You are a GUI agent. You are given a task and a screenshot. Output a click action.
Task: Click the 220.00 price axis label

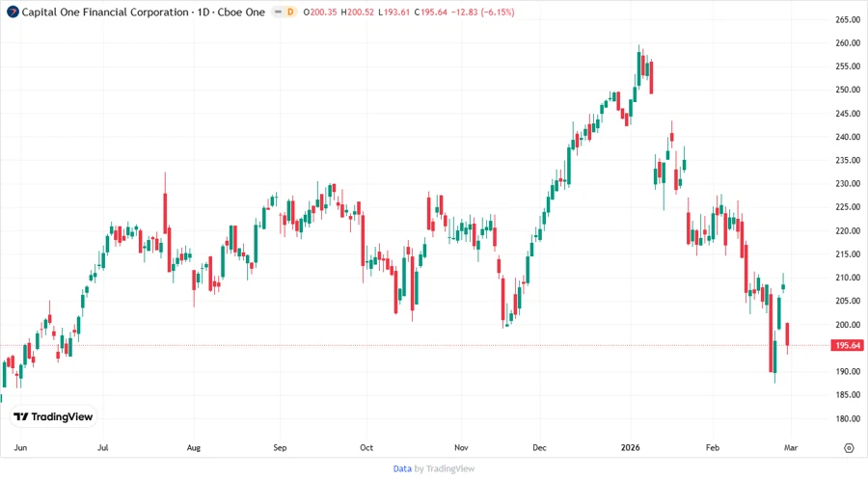coord(848,230)
